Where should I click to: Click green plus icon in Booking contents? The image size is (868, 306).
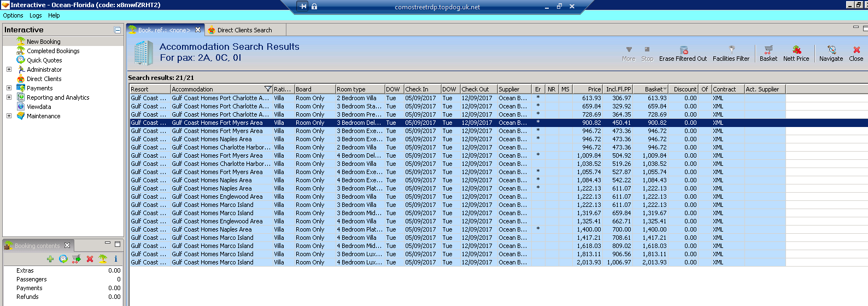coord(50,259)
